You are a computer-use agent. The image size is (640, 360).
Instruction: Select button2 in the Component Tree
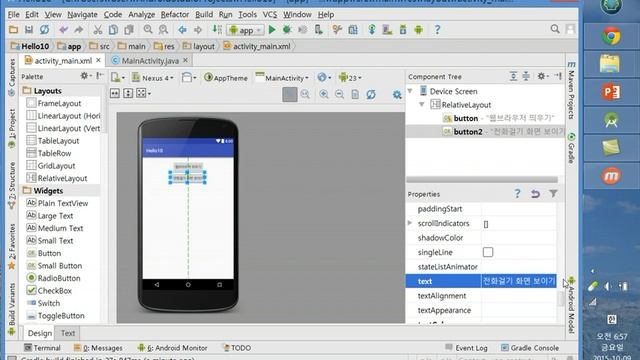pos(486,131)
